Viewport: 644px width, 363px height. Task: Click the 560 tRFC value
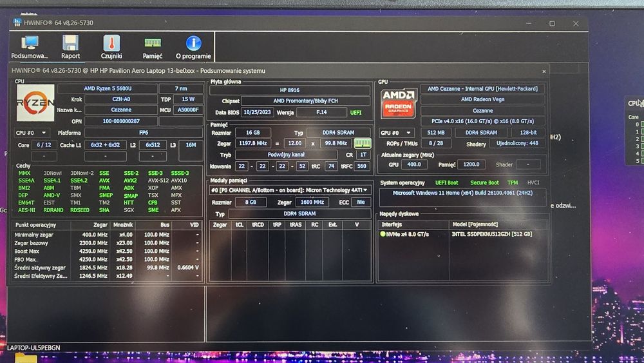[361, 166]
